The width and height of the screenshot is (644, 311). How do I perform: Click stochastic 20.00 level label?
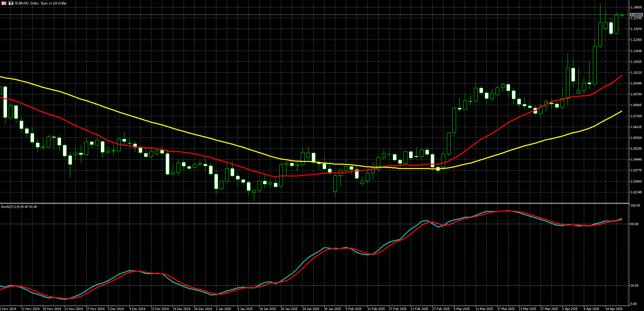(635, 285)
